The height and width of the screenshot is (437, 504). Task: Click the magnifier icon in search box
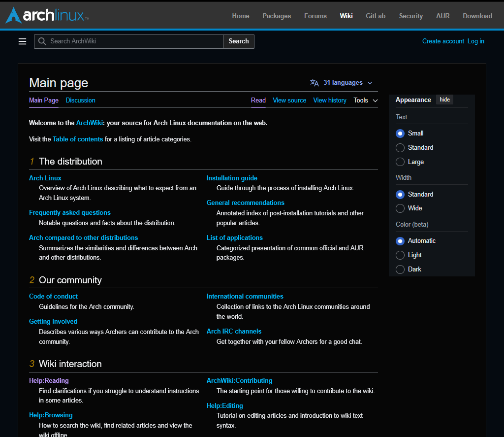[x=42, y=41]
